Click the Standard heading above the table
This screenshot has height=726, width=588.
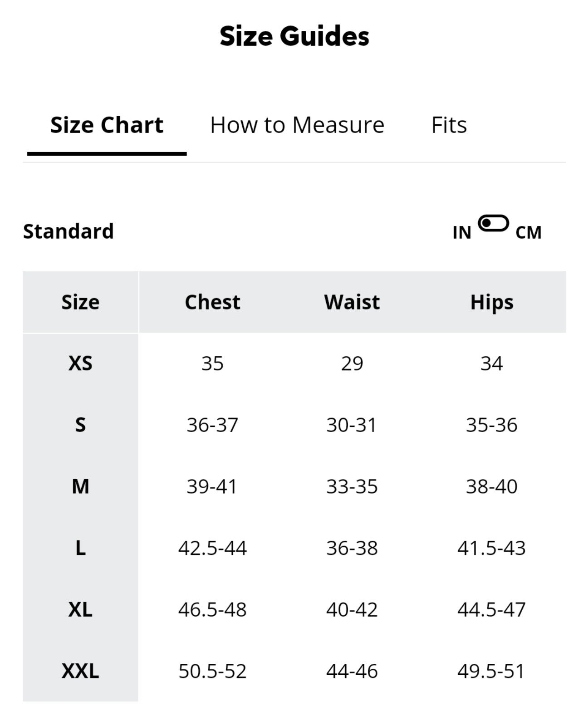[69, 231]
